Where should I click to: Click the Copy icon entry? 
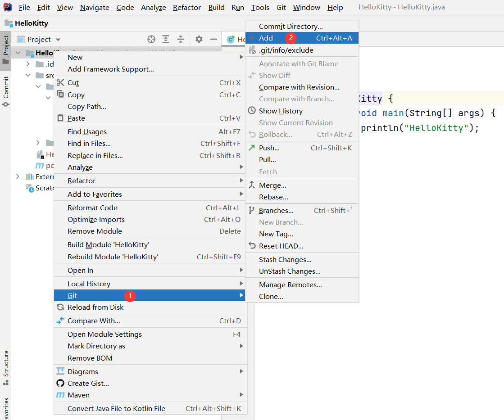(150, 95)
